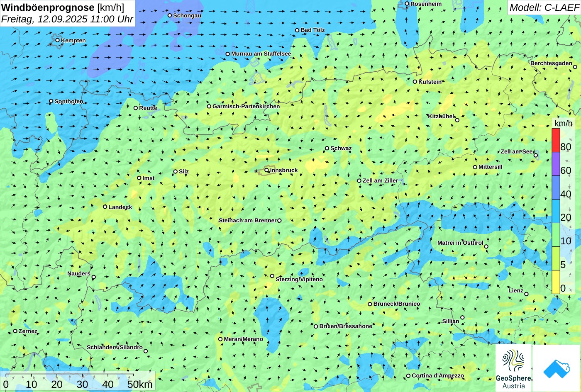
Task: Click the Schwaz town label
Action: pos(341,148)
